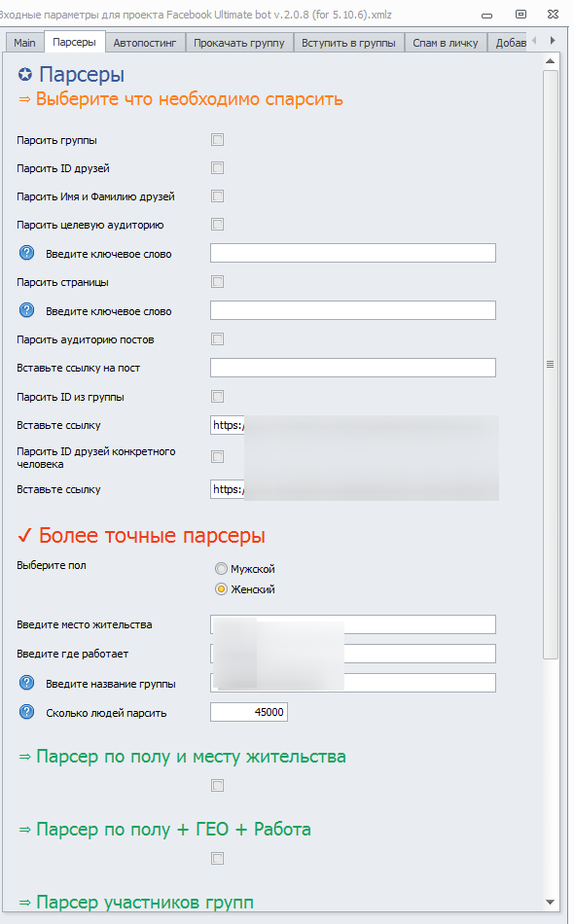Select the Парсеры tab
Image resolution: width=574 pixels, height=924 pixels.
[x=74, y=42]
